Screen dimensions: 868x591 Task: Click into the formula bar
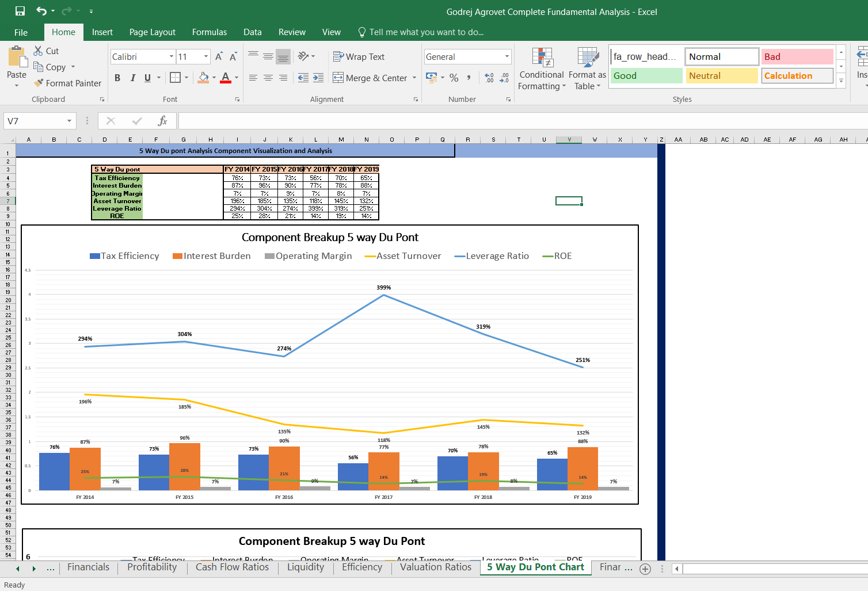point(523,121)
